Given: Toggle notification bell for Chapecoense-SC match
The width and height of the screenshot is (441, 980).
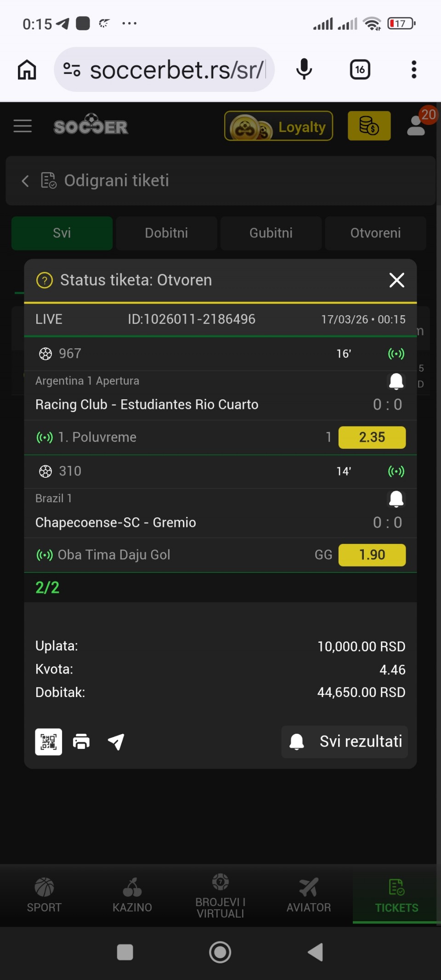Looking at the screenshot, I should (x=396, y=499).
